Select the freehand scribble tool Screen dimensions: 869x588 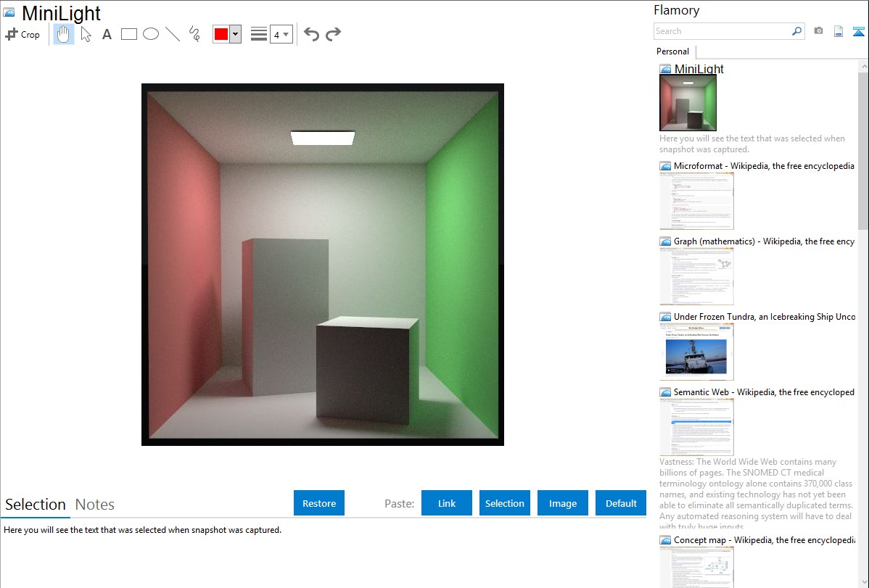coord(194,34)
